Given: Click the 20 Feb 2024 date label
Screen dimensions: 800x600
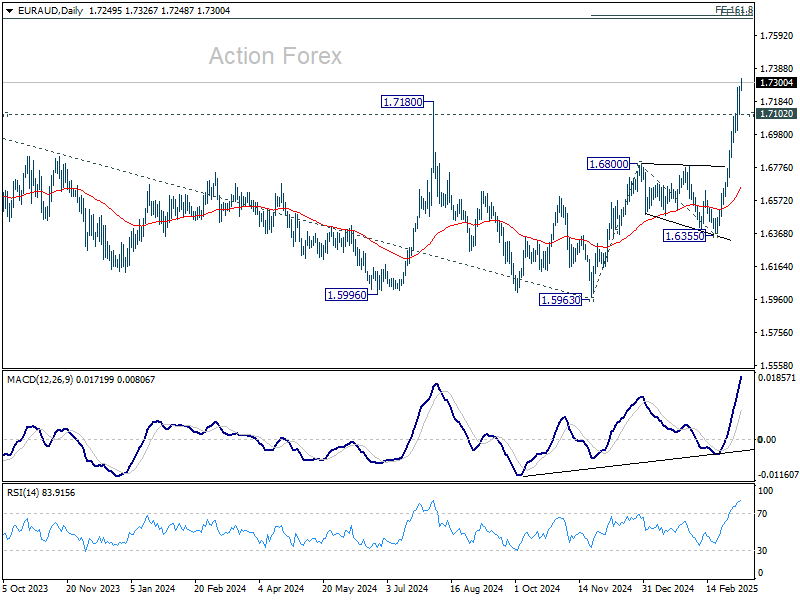Looking at the screenshot, I should [220, 589].
